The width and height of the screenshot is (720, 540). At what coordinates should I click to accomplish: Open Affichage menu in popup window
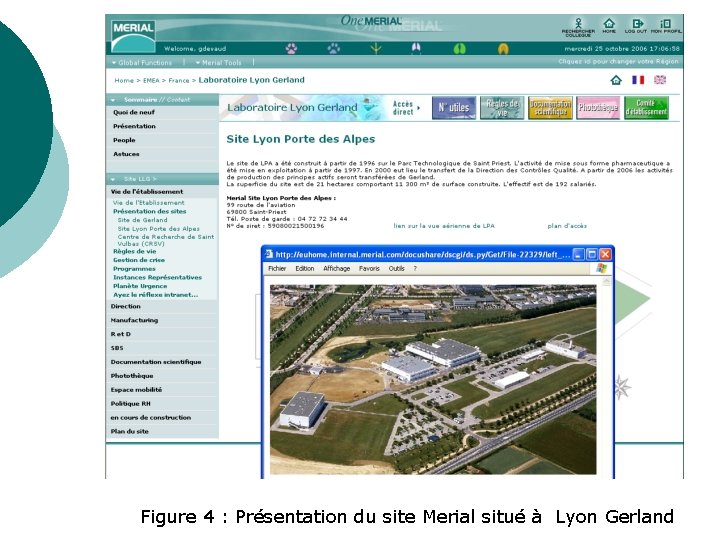[337, 269]
